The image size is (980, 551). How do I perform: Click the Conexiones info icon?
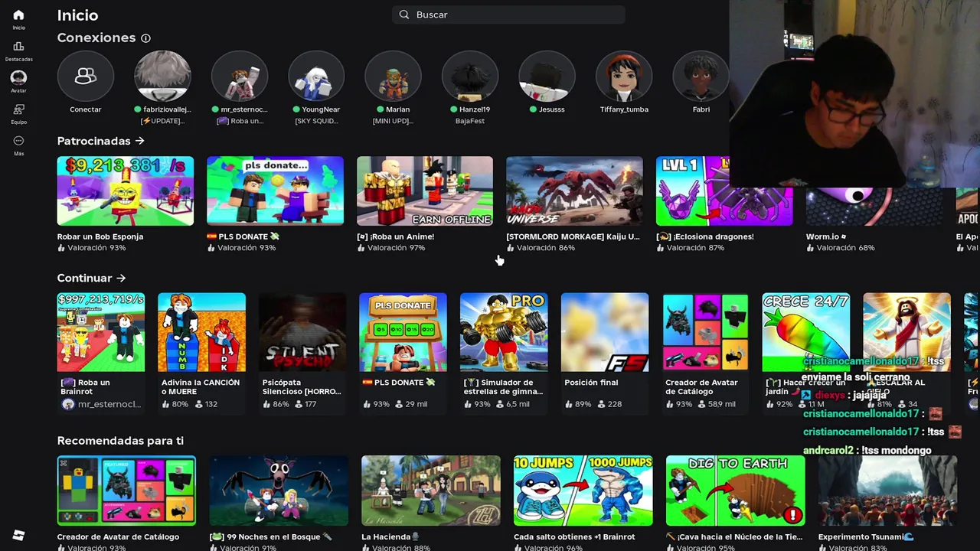145,38
